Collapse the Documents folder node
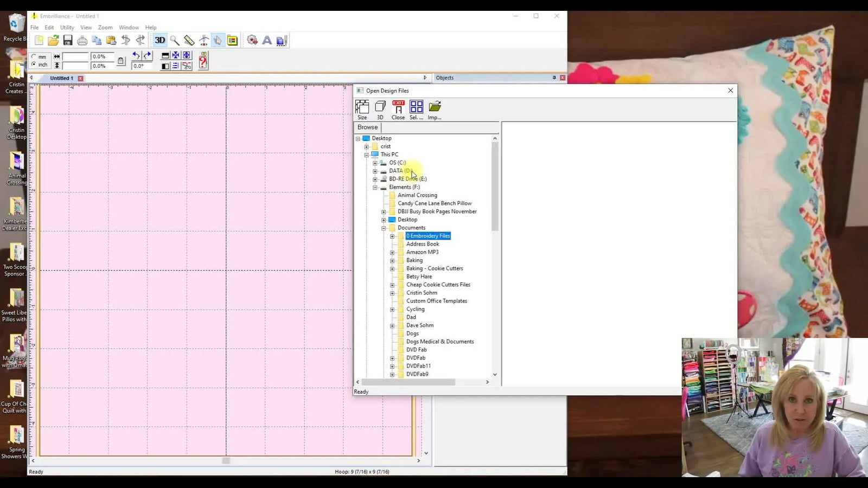868x488 pixels. click(x=384, y=228)
